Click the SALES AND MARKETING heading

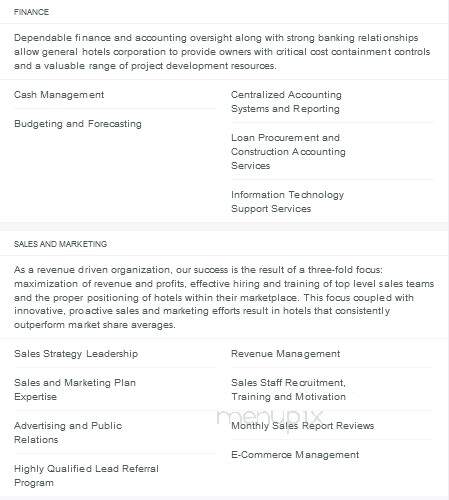(60, 244)
